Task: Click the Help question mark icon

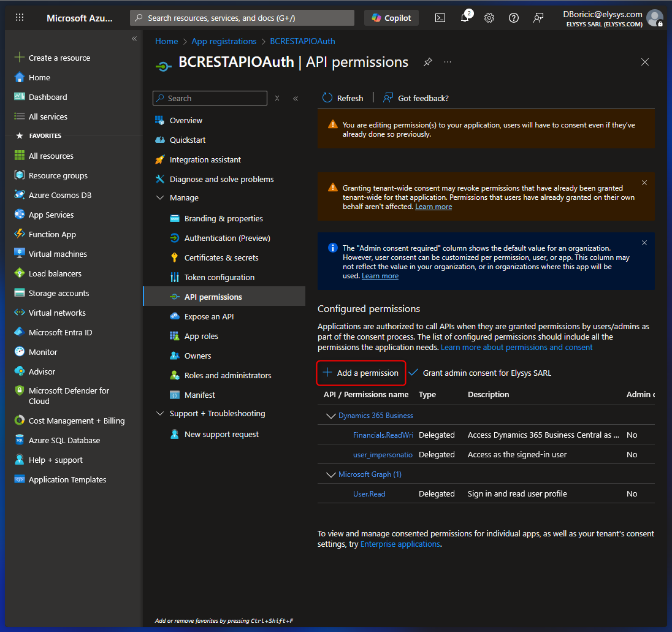Action: pyautogui.click(x=514, y=18)
